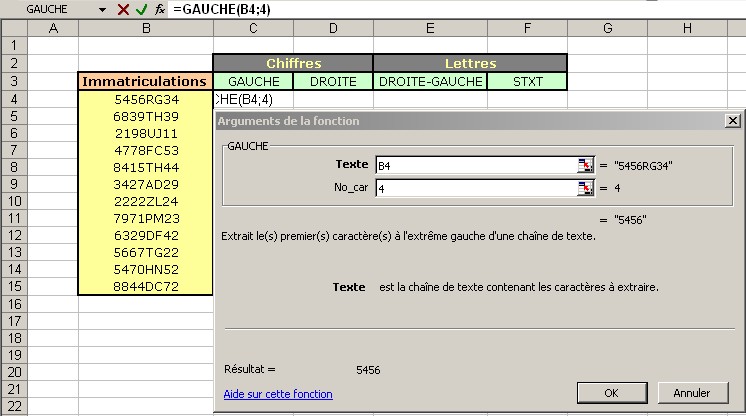Close the Arguments de la fonction dialog

732,121
